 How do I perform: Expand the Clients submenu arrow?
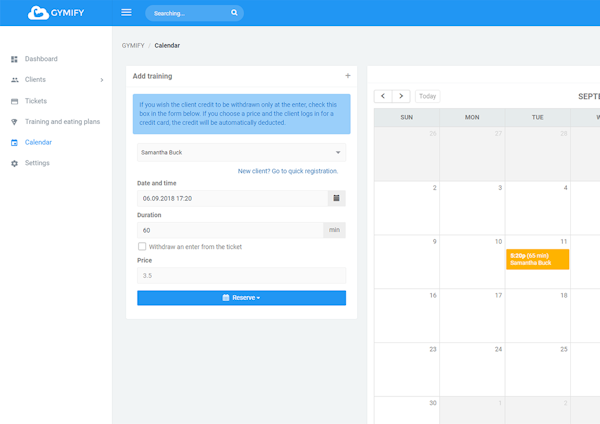(102, 80)
